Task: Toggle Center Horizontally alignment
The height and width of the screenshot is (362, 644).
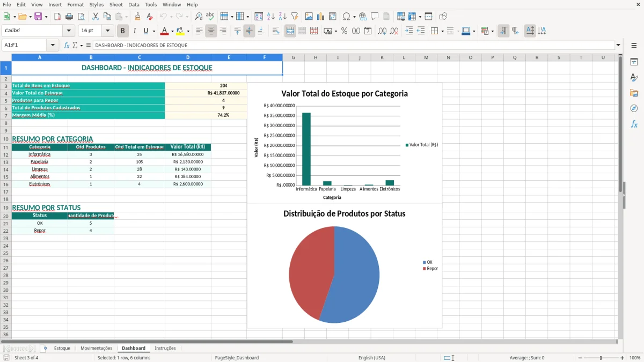Action: click(211, 31)
